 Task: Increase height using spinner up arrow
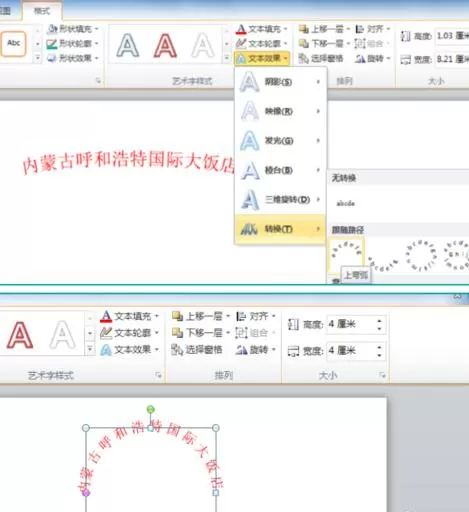point(379,321)
